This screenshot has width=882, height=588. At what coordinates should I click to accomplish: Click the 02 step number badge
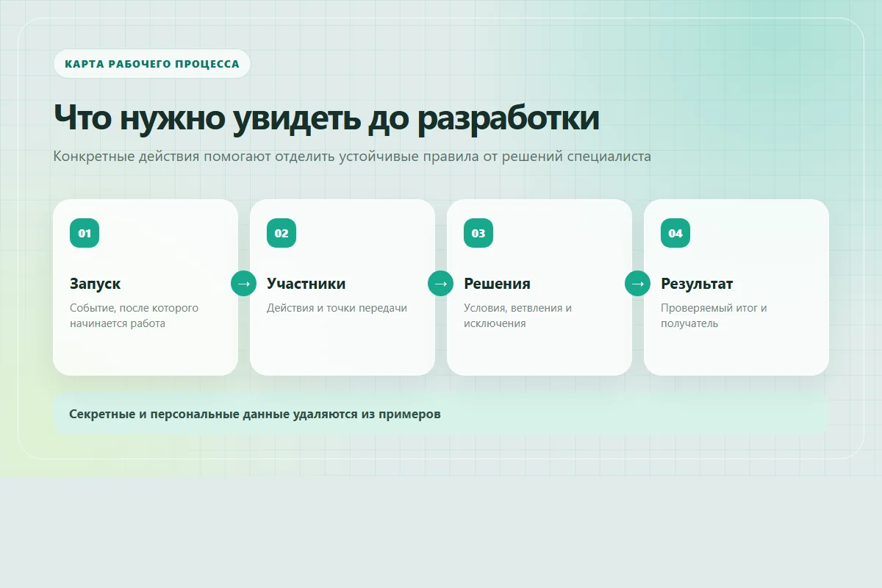[282, 233]
